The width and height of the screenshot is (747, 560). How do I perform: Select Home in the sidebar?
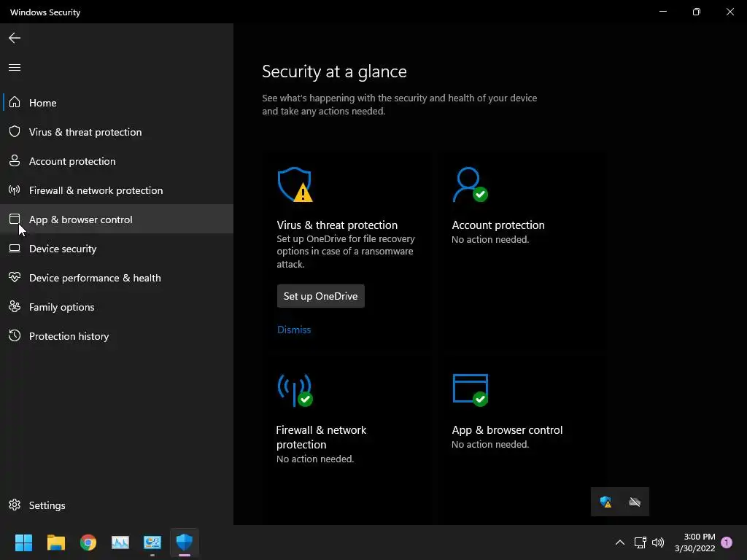pyautogui.click(x=117, y=102)
